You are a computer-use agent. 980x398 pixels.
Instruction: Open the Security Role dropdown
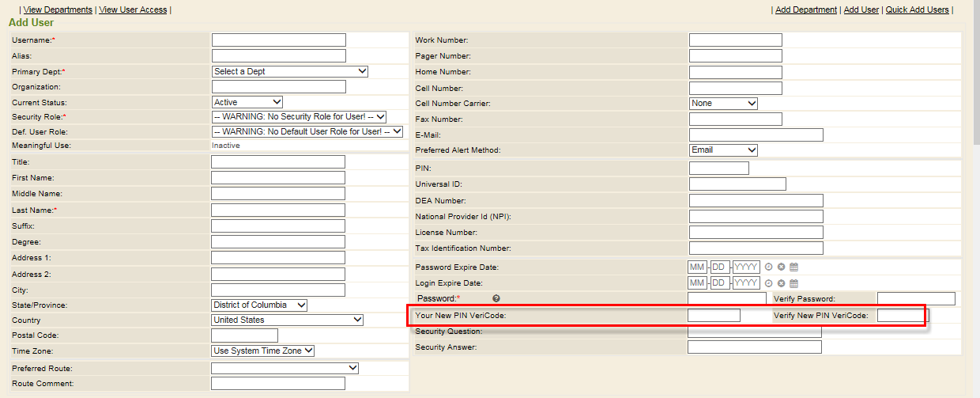pyautogui.click(x=299, y=117)
